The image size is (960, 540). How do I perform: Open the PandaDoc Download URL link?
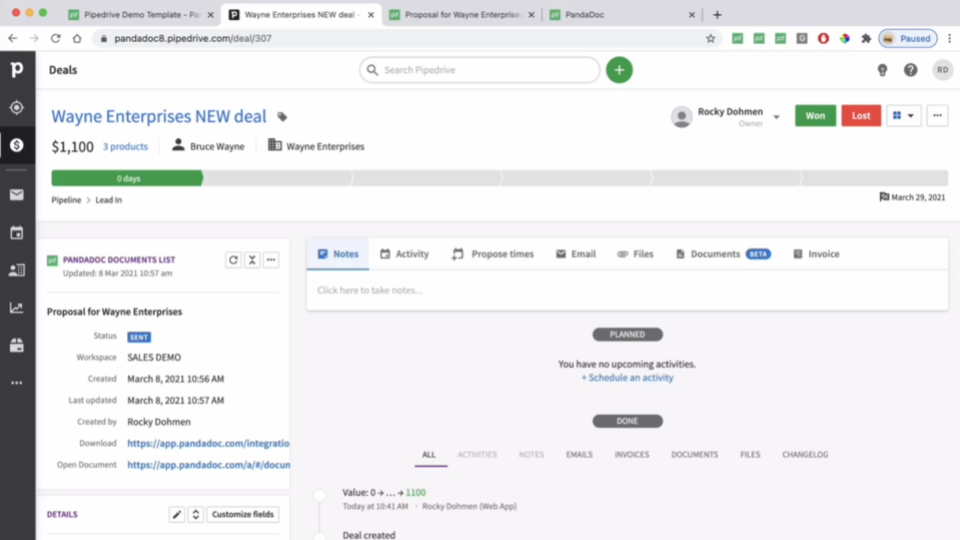coord(208,443)
